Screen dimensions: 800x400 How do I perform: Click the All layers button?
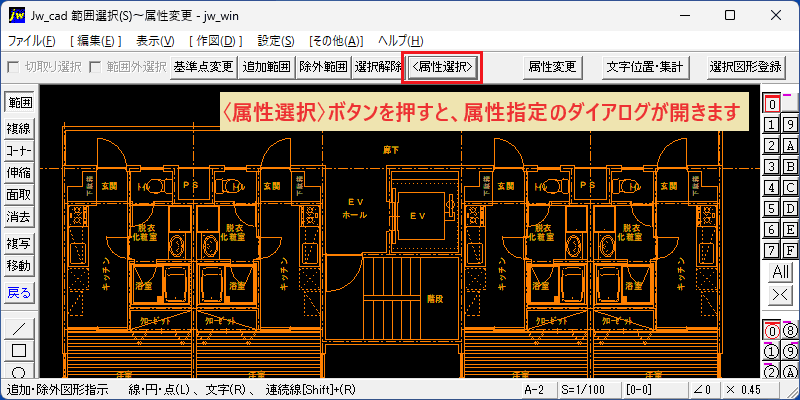pyautogui.click(x=781, y=272)
